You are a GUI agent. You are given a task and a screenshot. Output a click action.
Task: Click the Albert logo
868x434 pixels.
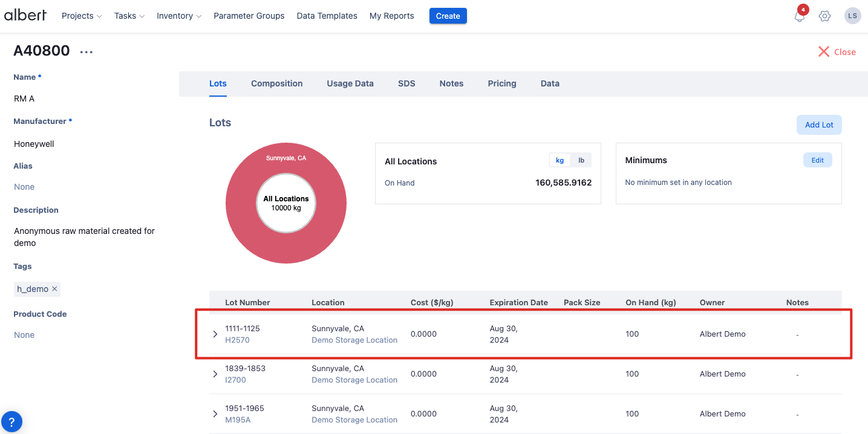tap(25, 16)
